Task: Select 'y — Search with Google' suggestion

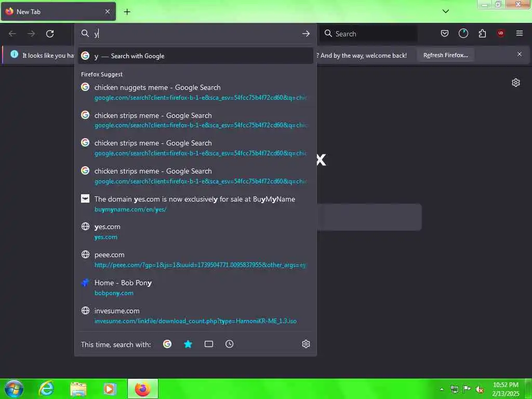Action: [195, 56]
